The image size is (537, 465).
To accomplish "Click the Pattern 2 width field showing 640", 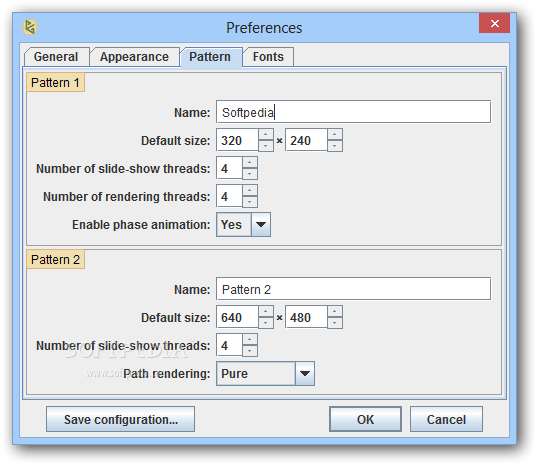I will 237,317.
